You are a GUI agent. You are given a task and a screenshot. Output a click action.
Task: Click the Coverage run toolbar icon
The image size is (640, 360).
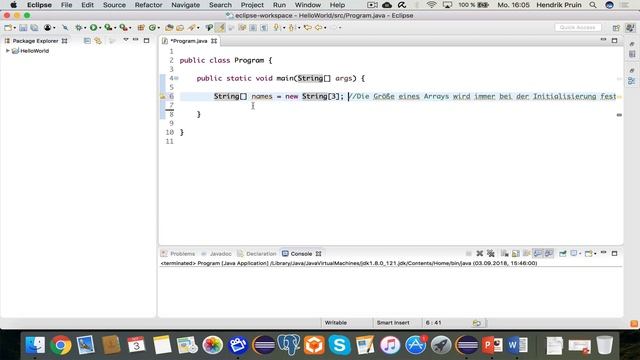tap(108, 28)
